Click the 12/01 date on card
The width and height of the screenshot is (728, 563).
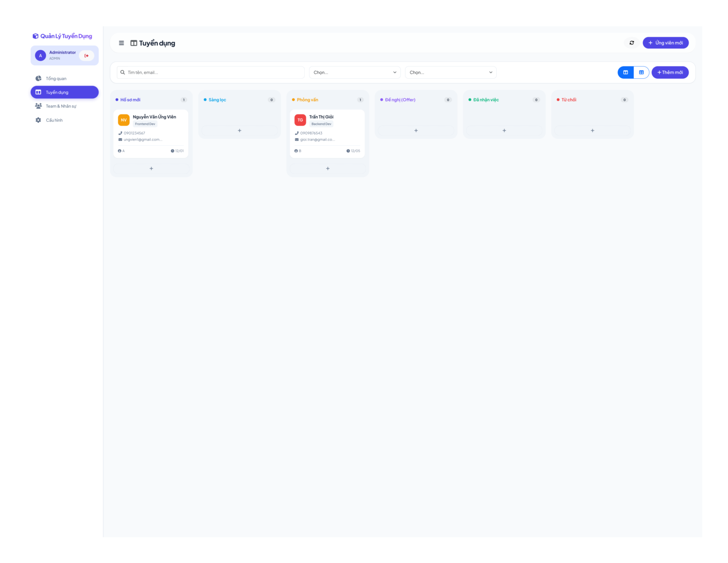(177, 151)
